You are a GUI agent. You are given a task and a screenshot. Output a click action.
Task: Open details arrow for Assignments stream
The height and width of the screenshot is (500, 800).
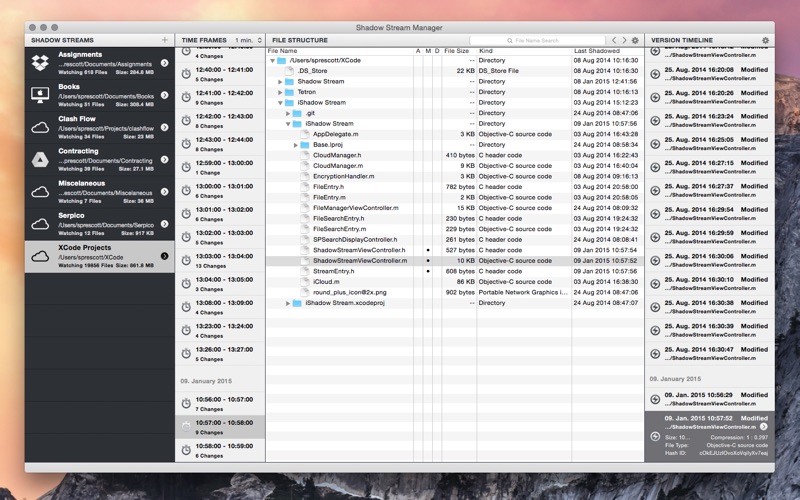click(x=165, y=63)
